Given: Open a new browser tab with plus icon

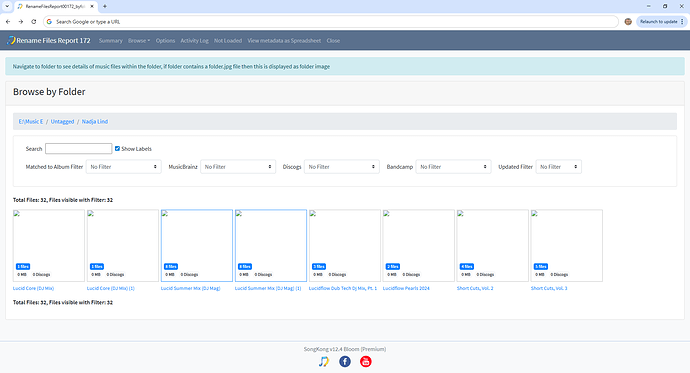Looking at the screenshot, I should click(105, 6).
